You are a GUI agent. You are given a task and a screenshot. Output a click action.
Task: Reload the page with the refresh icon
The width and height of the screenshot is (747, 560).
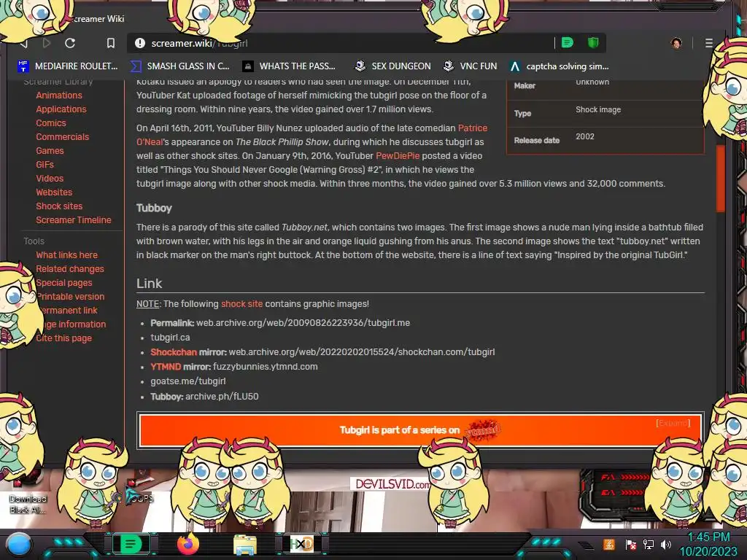pos(70,43)
